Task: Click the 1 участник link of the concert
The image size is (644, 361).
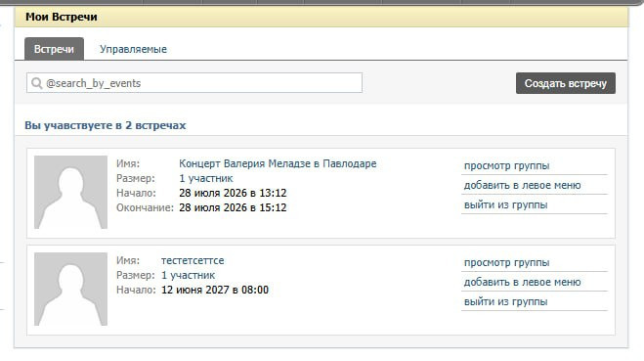Action: tap(206, 178)
